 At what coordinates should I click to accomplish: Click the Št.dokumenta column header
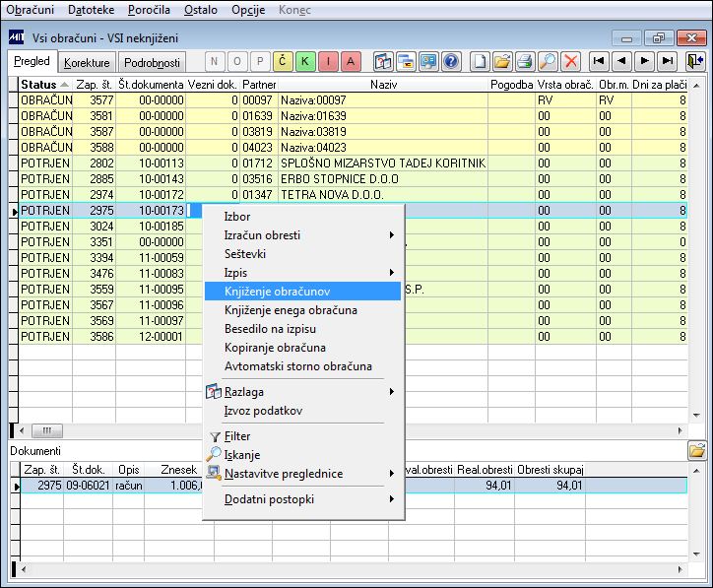(x=151, y=84)
